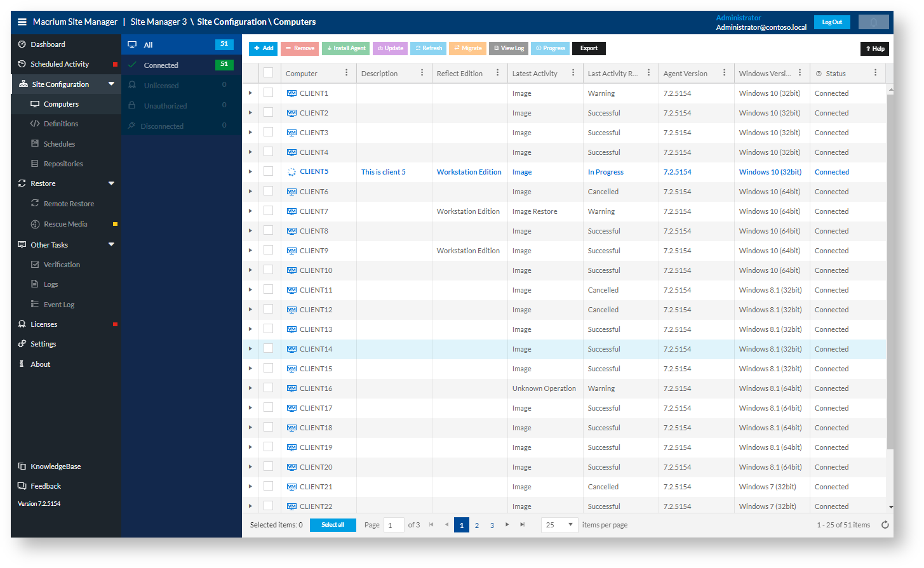Open Repositories page

[63, 164]
